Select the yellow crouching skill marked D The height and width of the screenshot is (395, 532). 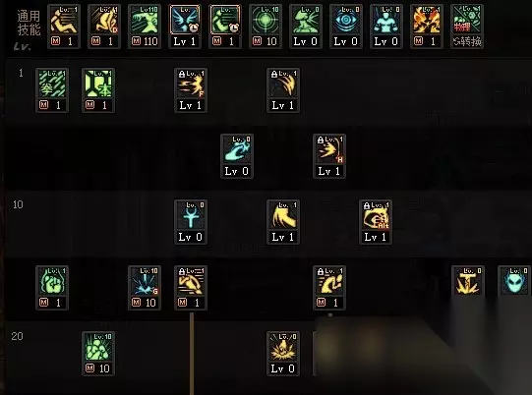pyautogui.click(x=104, y=27)
